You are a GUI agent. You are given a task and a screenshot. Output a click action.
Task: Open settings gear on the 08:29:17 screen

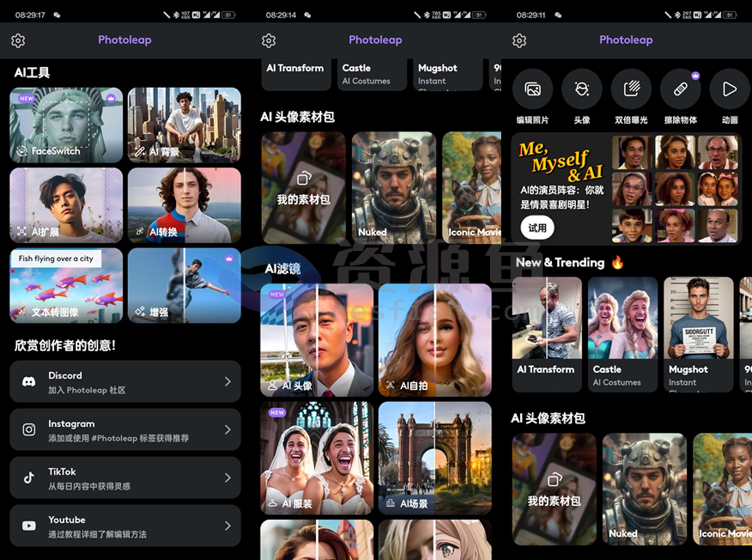18,41
